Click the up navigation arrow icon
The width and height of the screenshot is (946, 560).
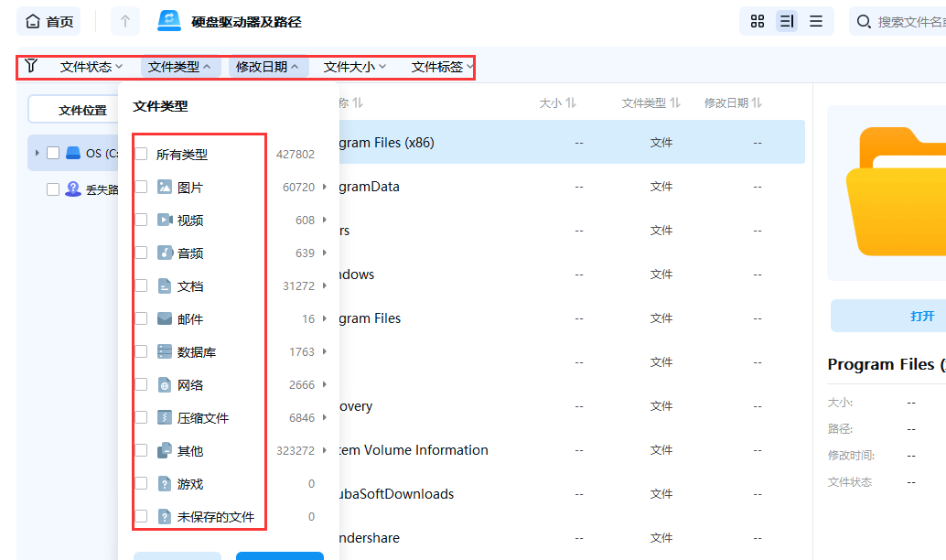click(124, 20)
